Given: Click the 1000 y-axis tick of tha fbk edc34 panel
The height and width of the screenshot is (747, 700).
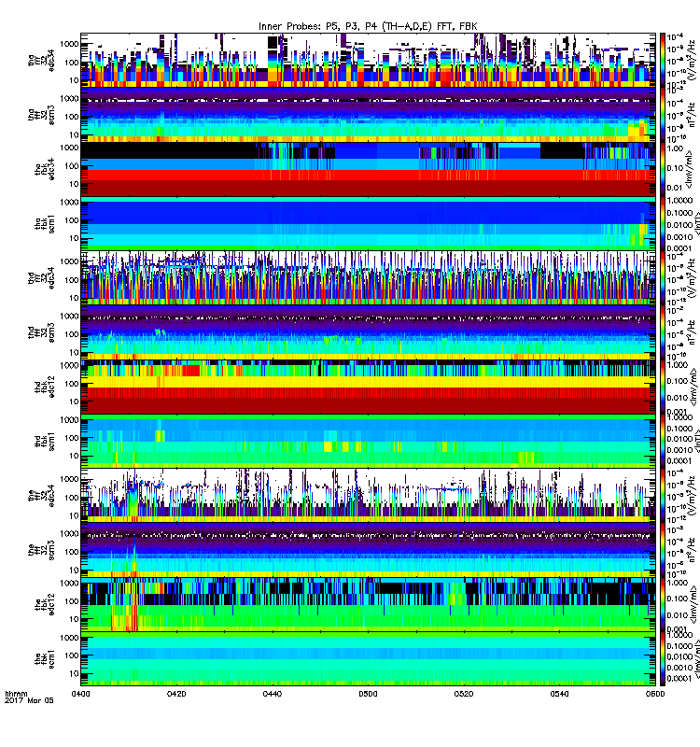Looking at the screenshot, I should 71,148.
